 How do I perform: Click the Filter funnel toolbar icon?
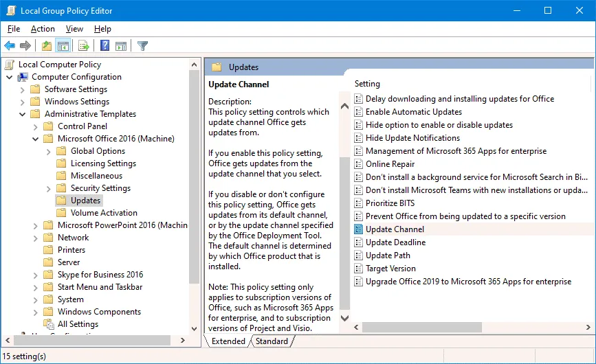click(142, 46)
